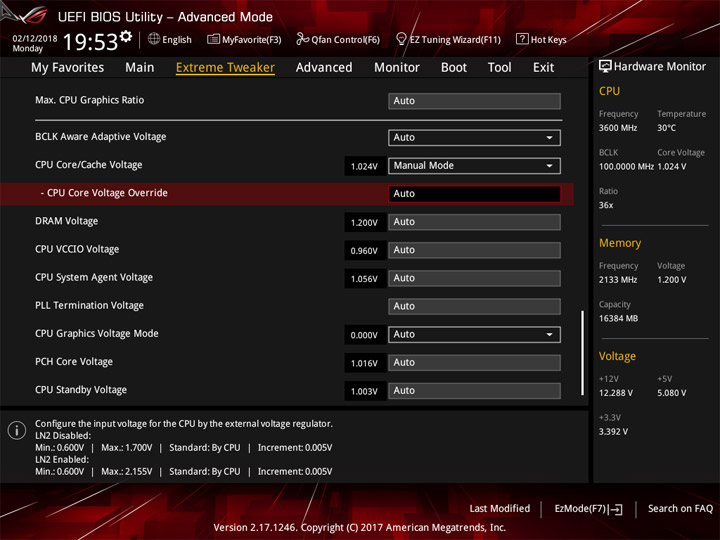The image size is (720, 540).
Task: Open the CPU Core/Cache Voltage dropdown arrow
Action: [550, 166]
